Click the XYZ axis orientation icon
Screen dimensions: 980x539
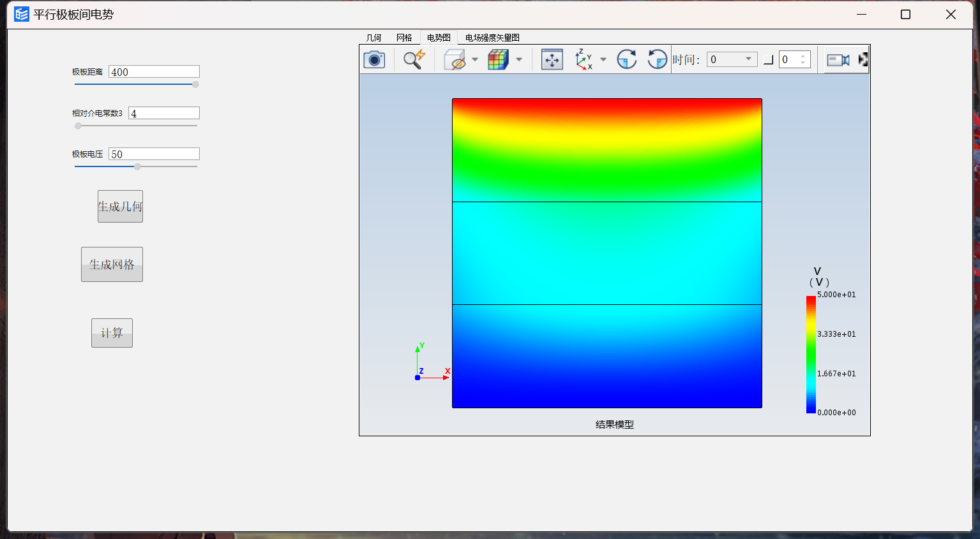(584, 60)
